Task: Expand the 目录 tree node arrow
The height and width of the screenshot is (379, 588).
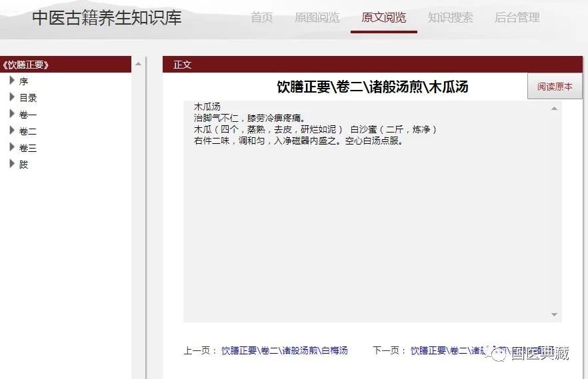Action: coord(12,97)
